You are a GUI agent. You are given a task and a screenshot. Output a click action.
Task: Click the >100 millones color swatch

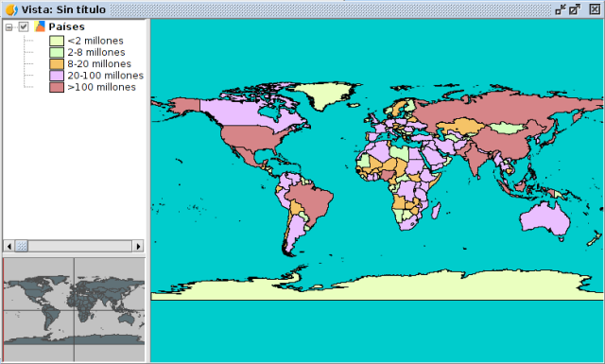pyautogui.click(x=57, y=87)
